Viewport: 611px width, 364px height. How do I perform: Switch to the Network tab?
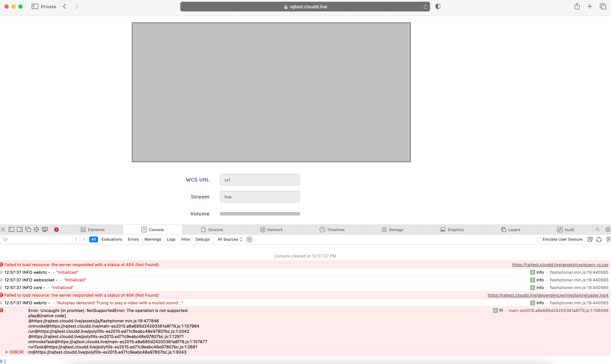click(271, 230)
